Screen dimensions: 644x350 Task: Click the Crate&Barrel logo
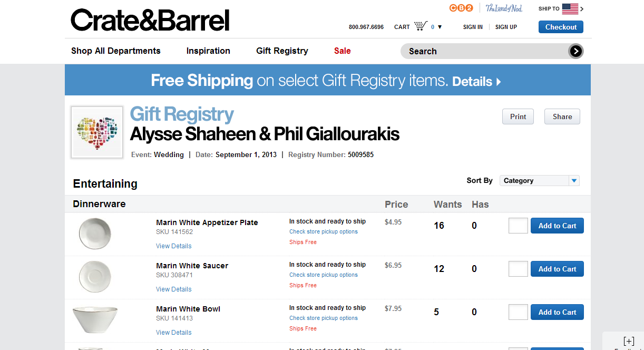(x=150, y=20)
